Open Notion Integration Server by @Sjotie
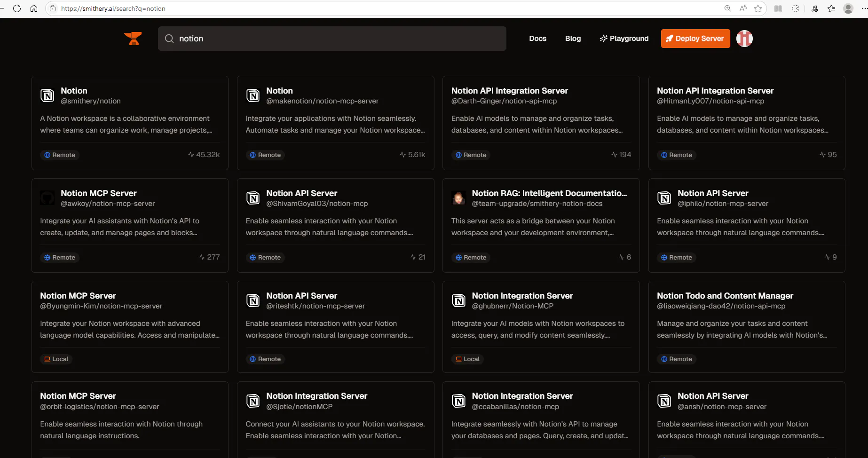868x458 pixels. (335, 420)
